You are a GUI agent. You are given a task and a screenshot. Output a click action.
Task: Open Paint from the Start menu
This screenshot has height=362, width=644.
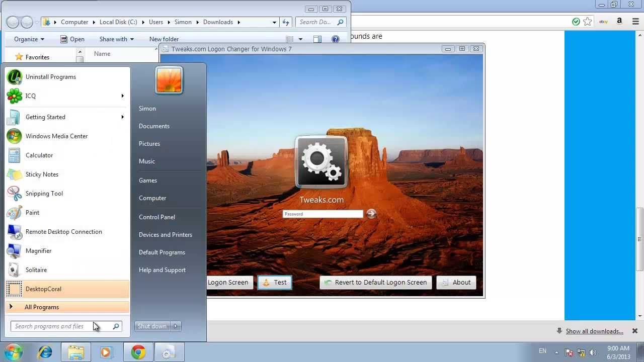coord(32,212)
